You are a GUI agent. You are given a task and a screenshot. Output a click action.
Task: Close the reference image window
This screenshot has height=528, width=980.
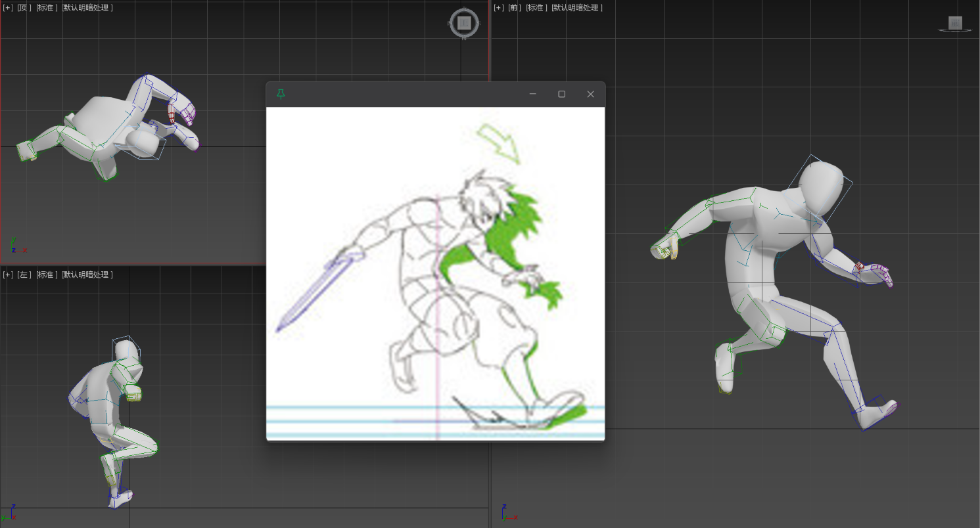tap(591, 94)
